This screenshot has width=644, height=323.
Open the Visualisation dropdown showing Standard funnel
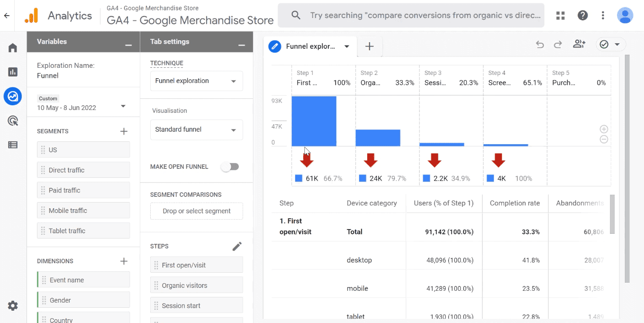pos(196,129)
